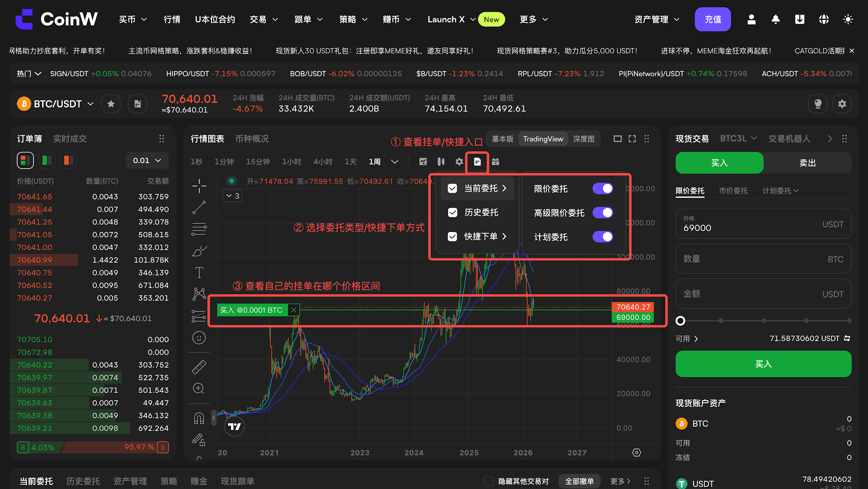Click the 价格 input field showing 69000
The width and height of the screenshot is (868, 489).
pos(763,224)
